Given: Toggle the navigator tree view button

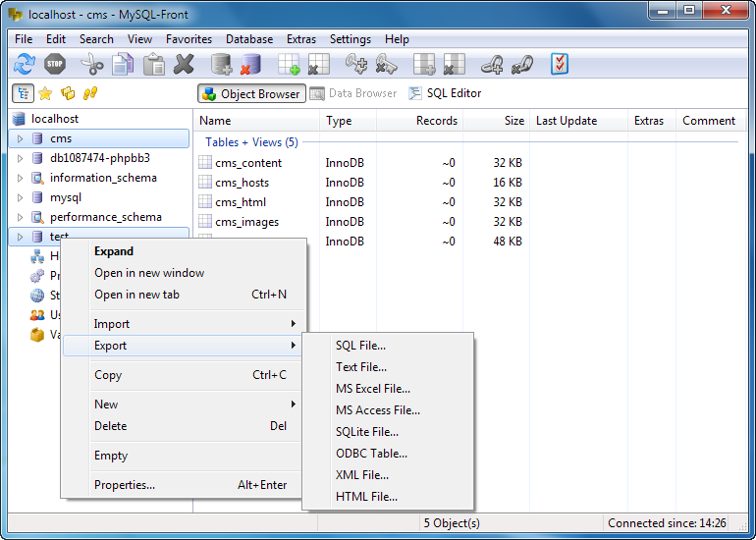Looking at the screenshot, I should click(23, 93).
